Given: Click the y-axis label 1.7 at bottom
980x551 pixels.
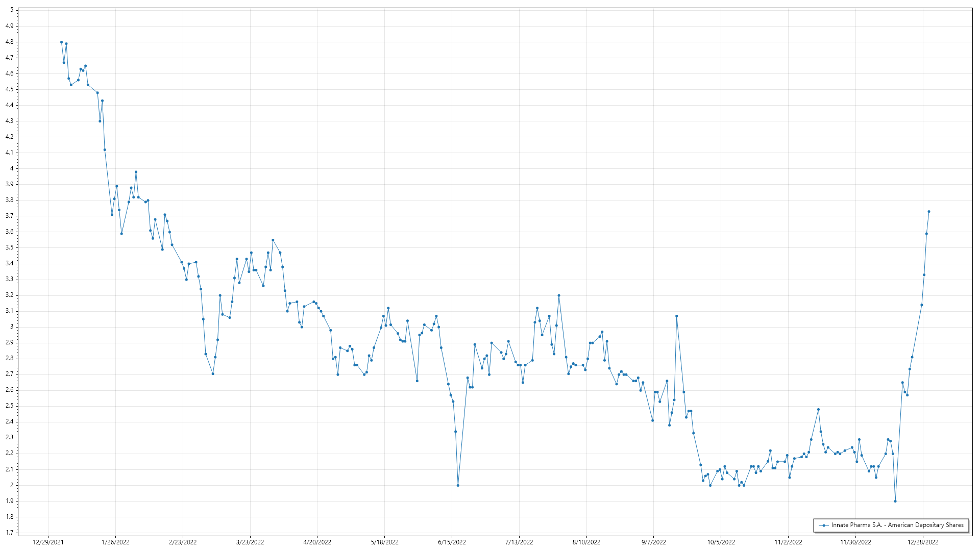Looking at the screenshot, I should 10,533.
